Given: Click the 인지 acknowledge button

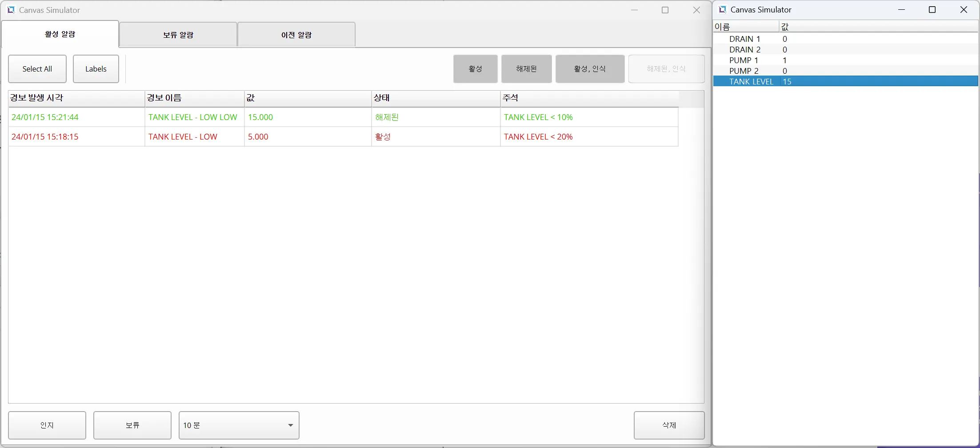Looking at the screenshot, I should (47, 425).
